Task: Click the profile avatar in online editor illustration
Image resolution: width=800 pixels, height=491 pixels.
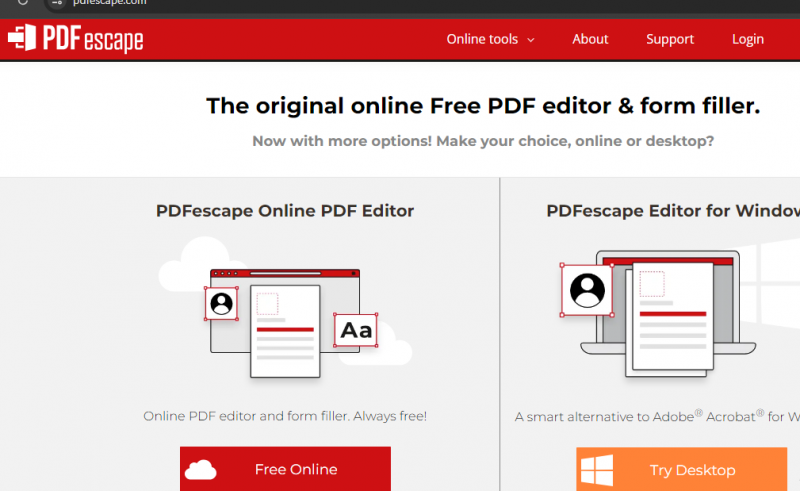Action: point(221,303)
